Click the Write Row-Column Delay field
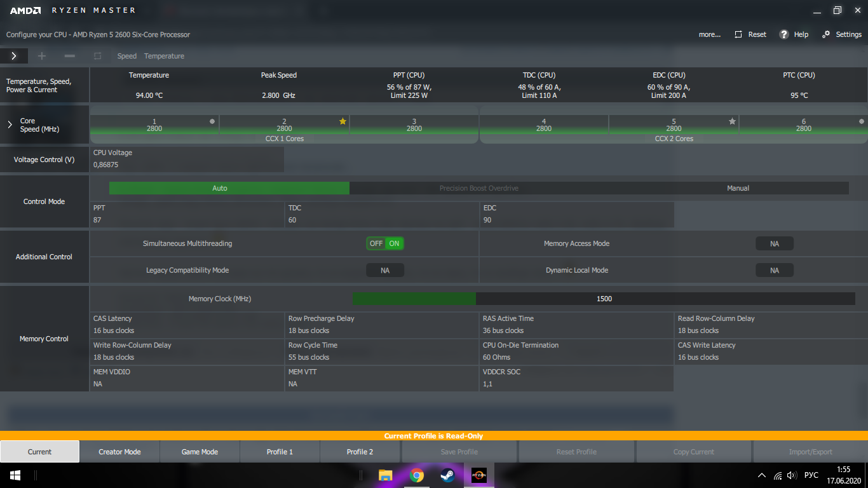The image size is (868, 488). pos(187,351)
